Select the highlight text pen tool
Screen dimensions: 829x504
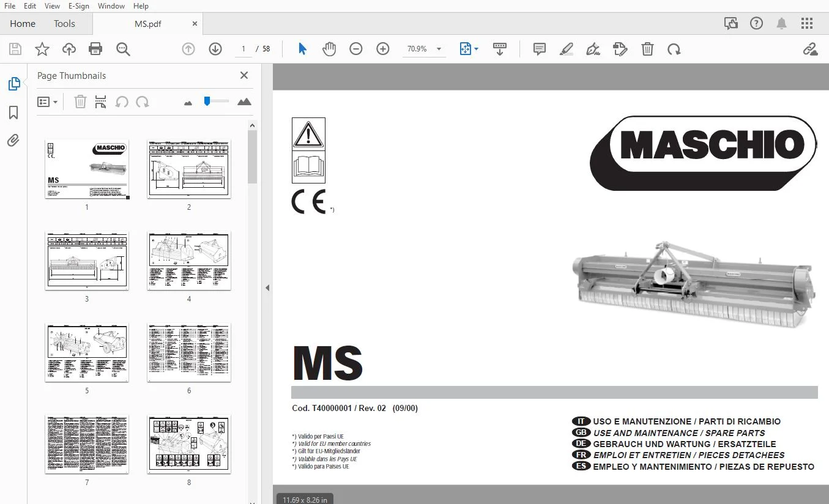tap(567, 49)
